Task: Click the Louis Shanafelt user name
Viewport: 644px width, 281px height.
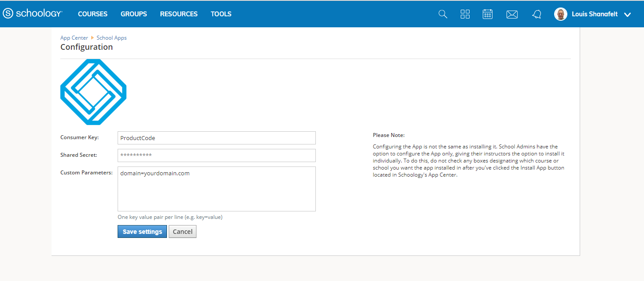Action: [x=595, y=14]
